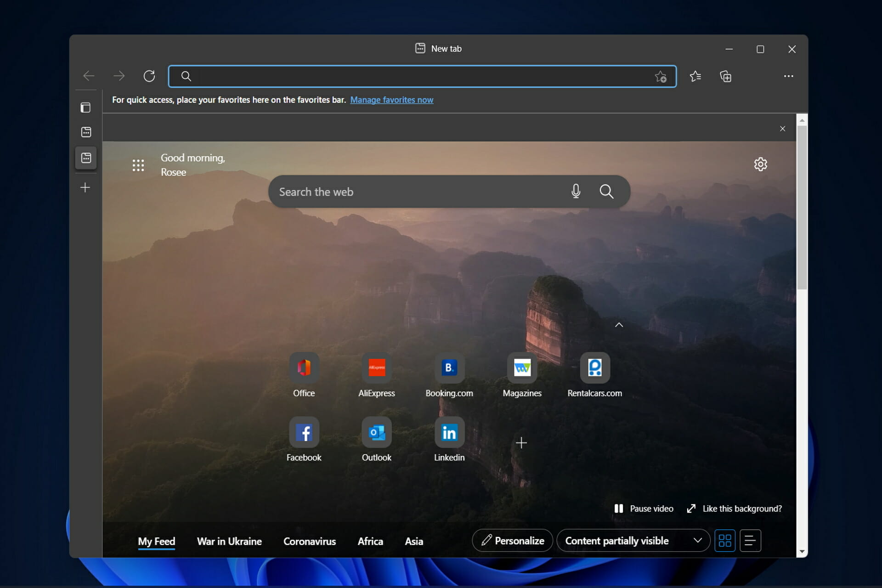This screenshot has width=882, height=588.
Task: Dismiss the banner with X button
Action: click(x=783, y=129)
